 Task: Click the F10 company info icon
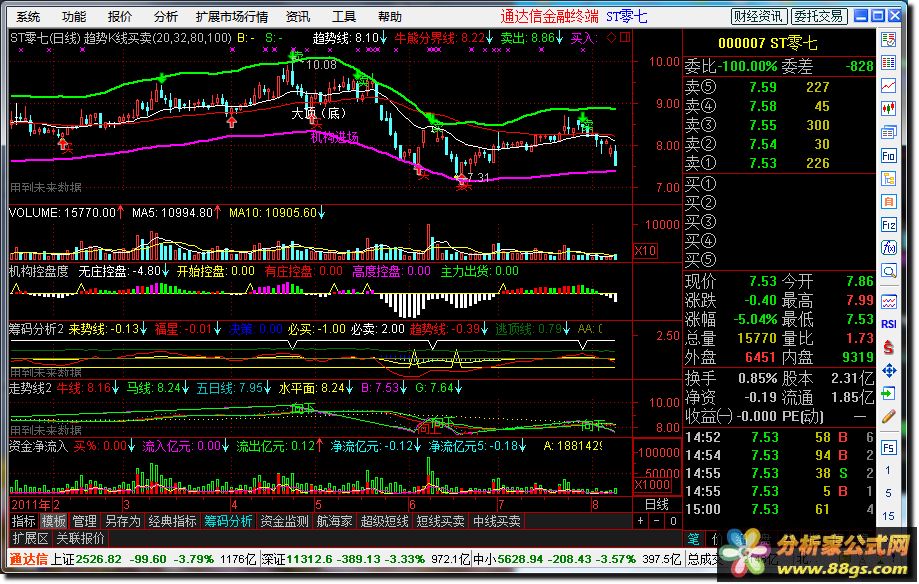889,155
